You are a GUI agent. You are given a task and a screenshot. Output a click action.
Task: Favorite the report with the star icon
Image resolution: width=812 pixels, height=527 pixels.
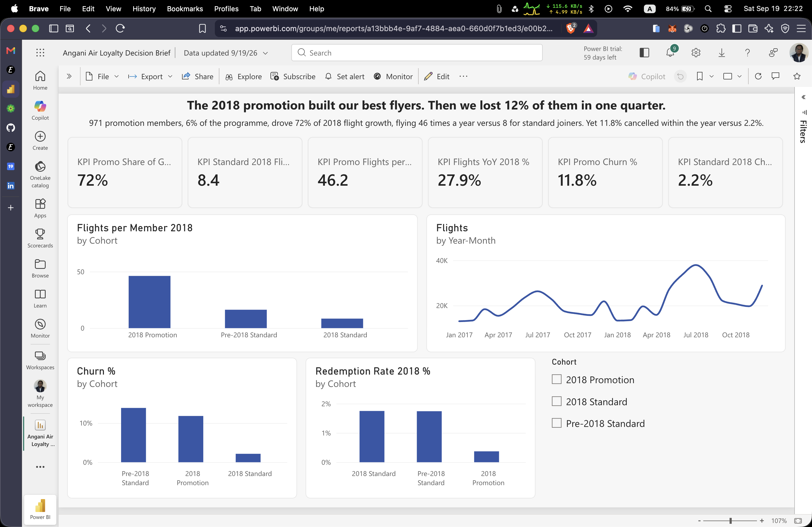click(x=797, y=76)
